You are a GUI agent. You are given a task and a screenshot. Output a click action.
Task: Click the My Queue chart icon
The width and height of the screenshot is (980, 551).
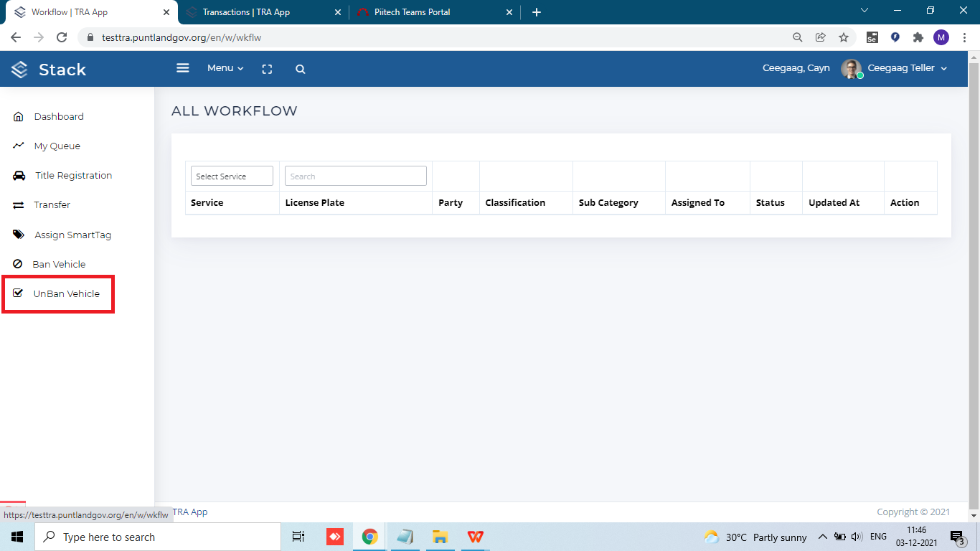[x=19, y=145]
